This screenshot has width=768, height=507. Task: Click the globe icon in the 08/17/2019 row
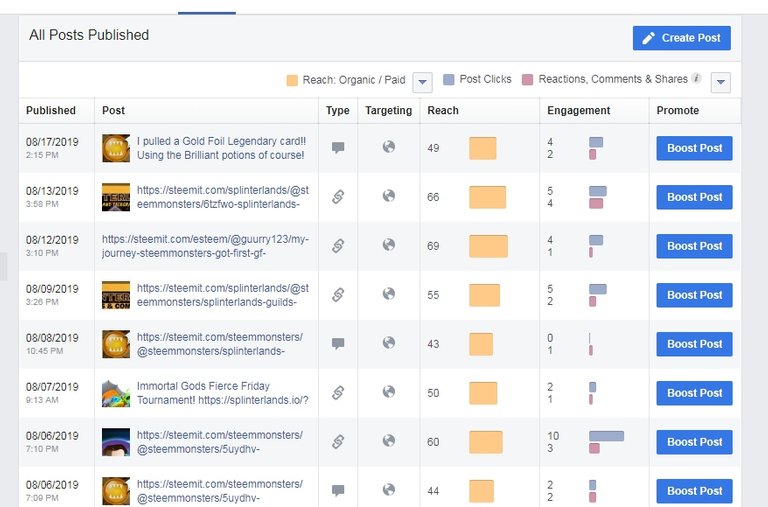point(389,146)
